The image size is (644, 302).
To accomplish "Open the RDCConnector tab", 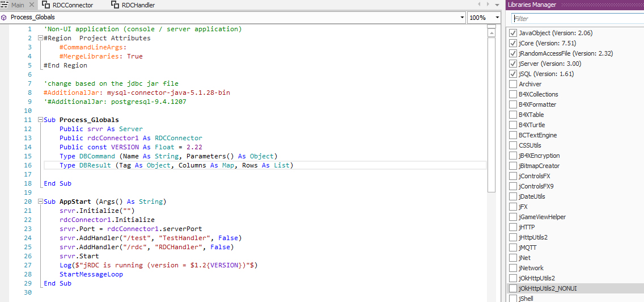I will click(x=73, y=5).
